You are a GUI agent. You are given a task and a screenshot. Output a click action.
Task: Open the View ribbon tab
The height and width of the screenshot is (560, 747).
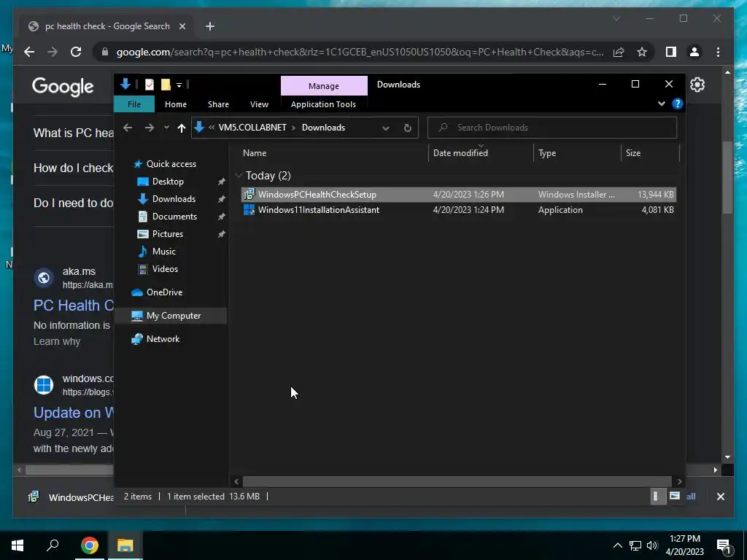point(259,104)
